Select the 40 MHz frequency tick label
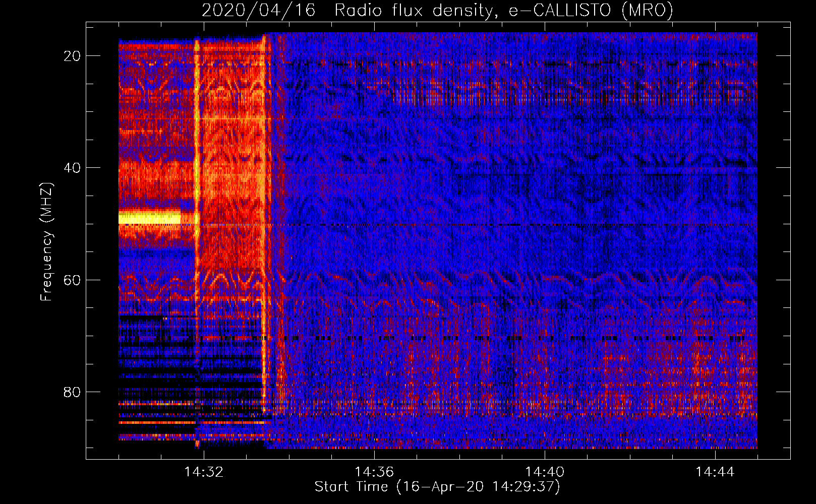The height and width of the screenshot is (504, 816). pyautogui.click(x=73, y=168)
